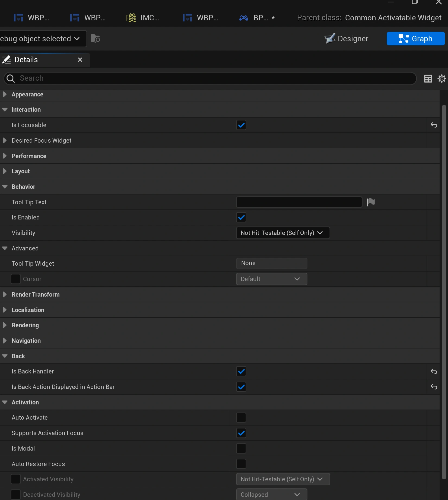Reset Is Back Handler to default
448x500 pixels.
[434, 372]
